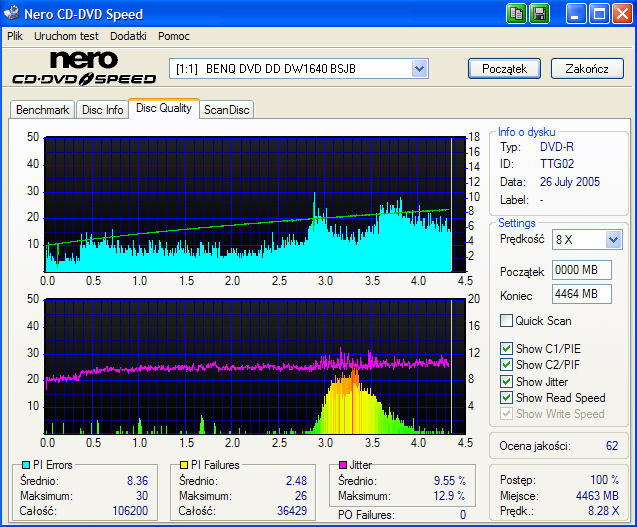Click the cyan PI Errors color swatch
Screen dimensions: 637x527
[26, 465]
